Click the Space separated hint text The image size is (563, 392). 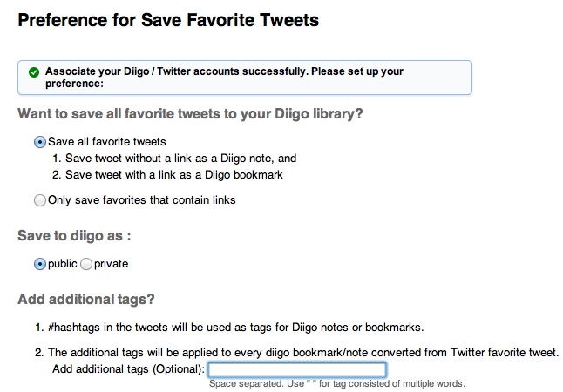click(x=336, y=384)
